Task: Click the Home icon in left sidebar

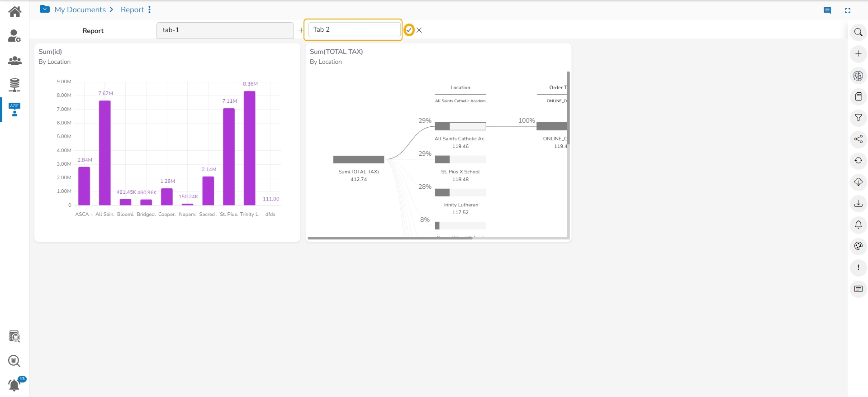Action: tap(14, 12)
